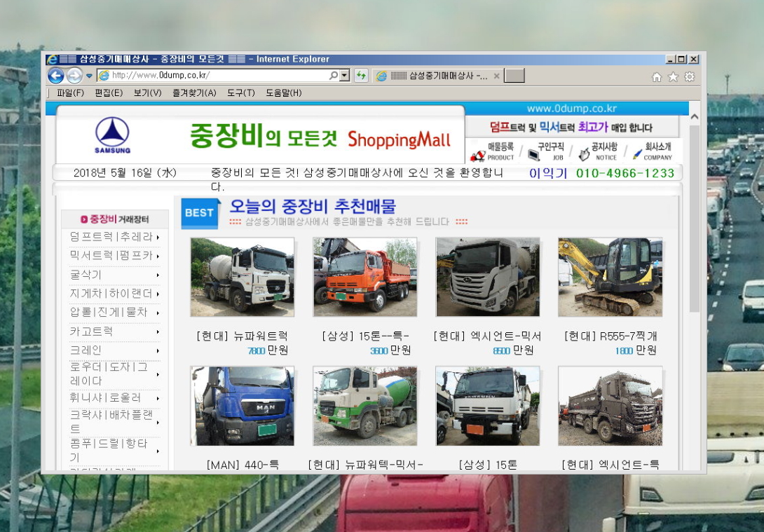Select the 삼성중기매매상사 browser tab
The image size is (764, 532).
pyautogui.click(x=437, y=76)
